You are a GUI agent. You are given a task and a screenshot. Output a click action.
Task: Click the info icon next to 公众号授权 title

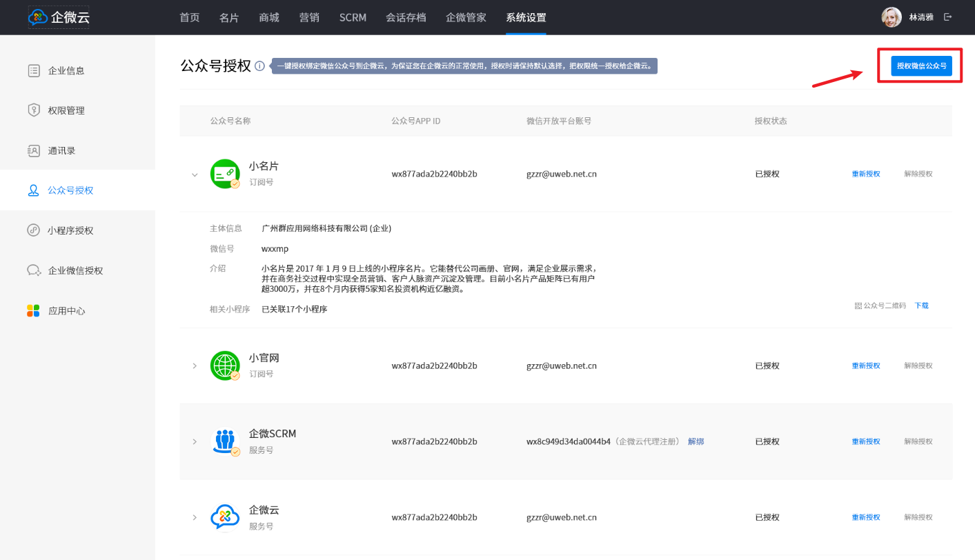click(x=259, y=66)
